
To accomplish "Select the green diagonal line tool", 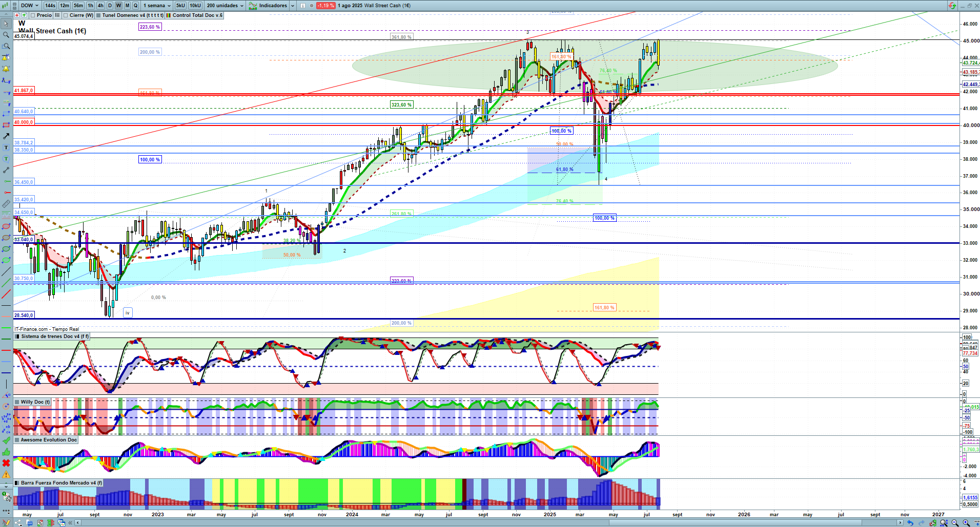I will (x=6, y=283).
